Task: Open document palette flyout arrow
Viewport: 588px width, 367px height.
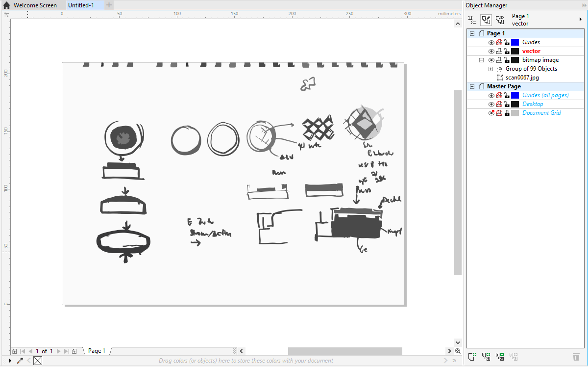Action: [10, 361]
